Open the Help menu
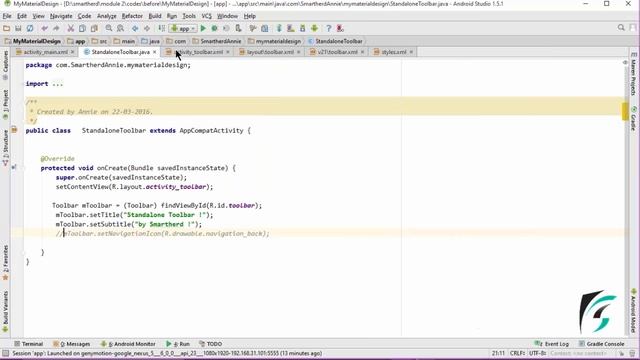Screen dimensions: 640x360 coord(249,16)
